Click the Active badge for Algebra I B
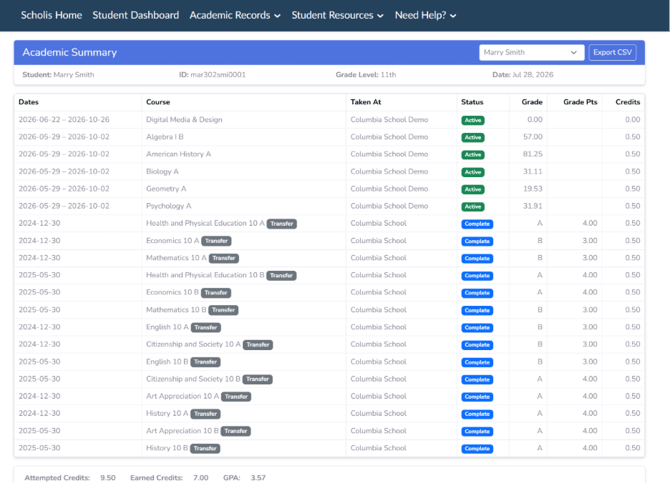Viewport: 670px width, 483px height. (x=473, y=138)
